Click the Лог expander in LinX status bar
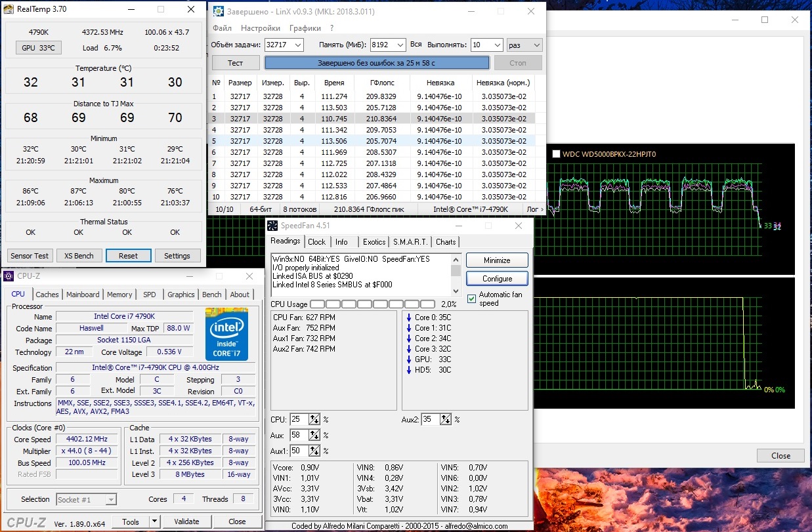 [534, 209]
